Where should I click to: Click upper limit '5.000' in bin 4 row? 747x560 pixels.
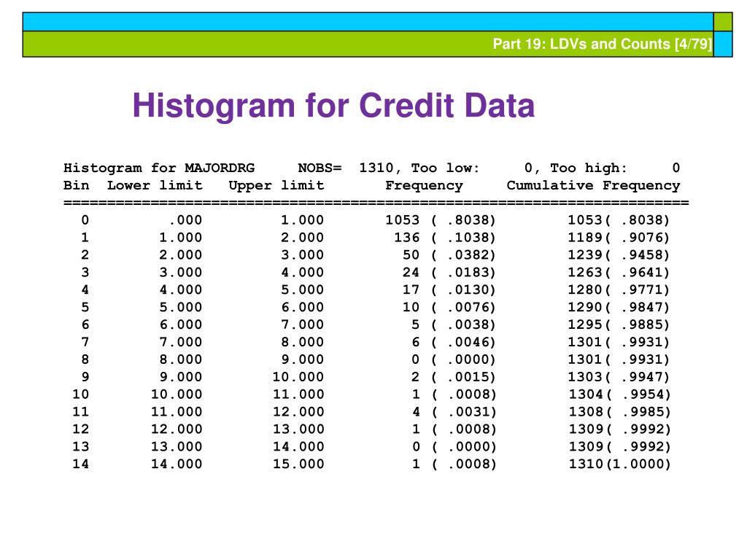click(303, 289)
